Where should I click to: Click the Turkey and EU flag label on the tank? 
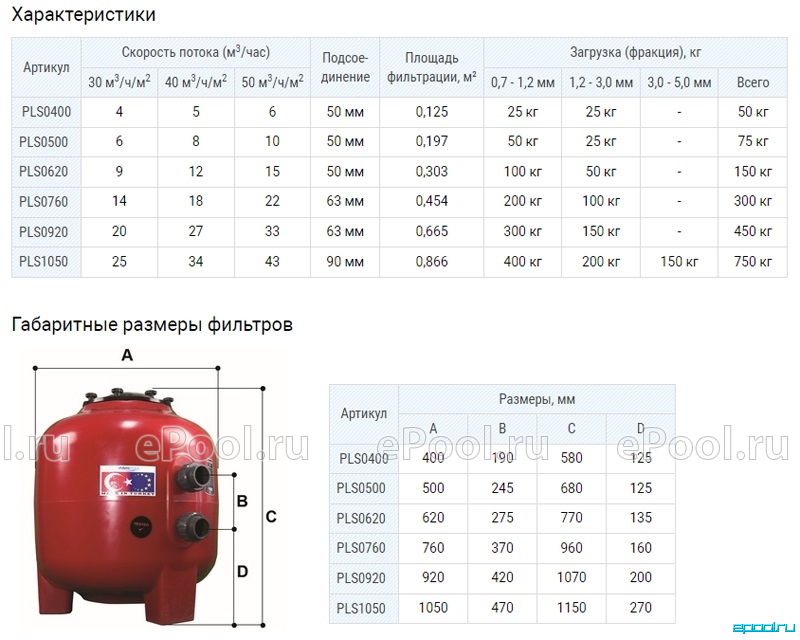[128, 481]
